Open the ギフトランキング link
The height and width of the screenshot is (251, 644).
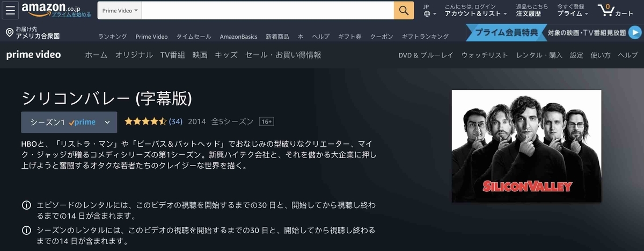(425, 37)
